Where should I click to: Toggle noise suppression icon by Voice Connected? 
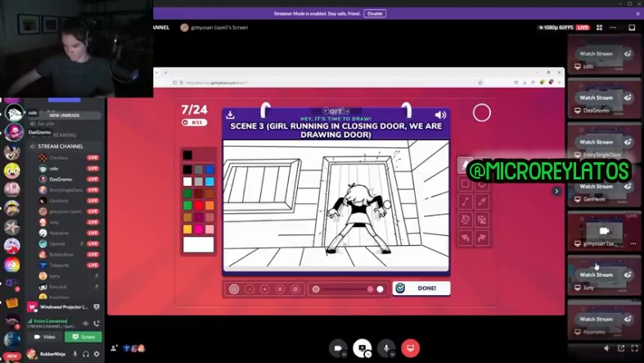click(85, 323)
